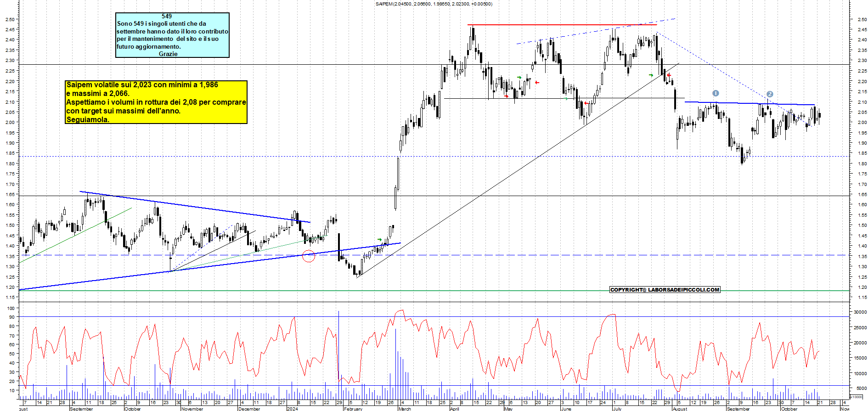Click the 25000 volume scale label
Image resolution: width=868 pixels, height=411 pixels.
point(860,327)
